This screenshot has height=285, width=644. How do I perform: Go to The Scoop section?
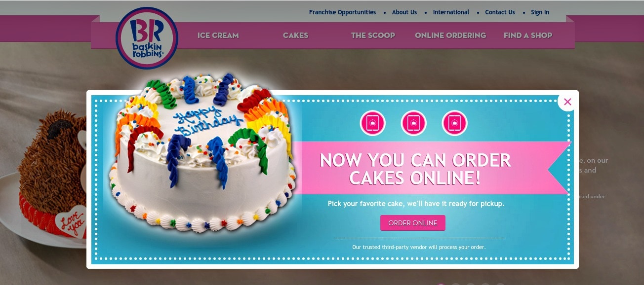click(x=373, y=36)
